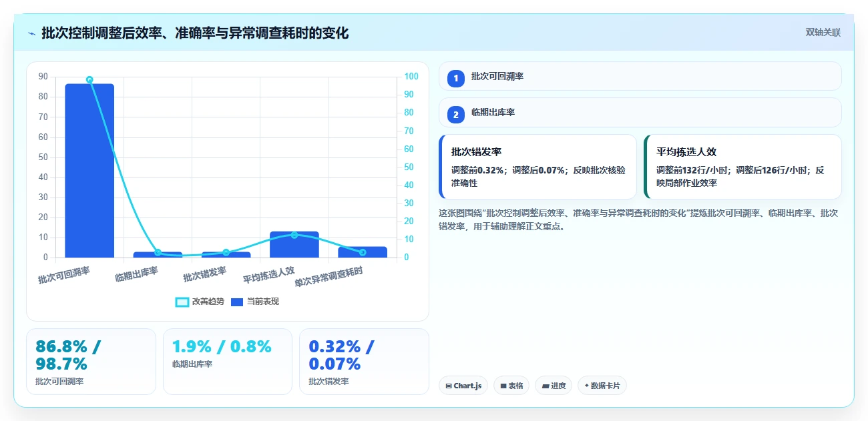This screenshot has width=868, height=421.
Task: Click the left axis value 90
Action: [43, 77]
